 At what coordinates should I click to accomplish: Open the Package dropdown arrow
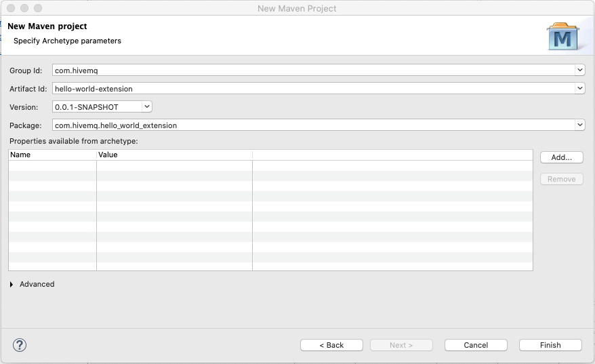coord(579,125)
